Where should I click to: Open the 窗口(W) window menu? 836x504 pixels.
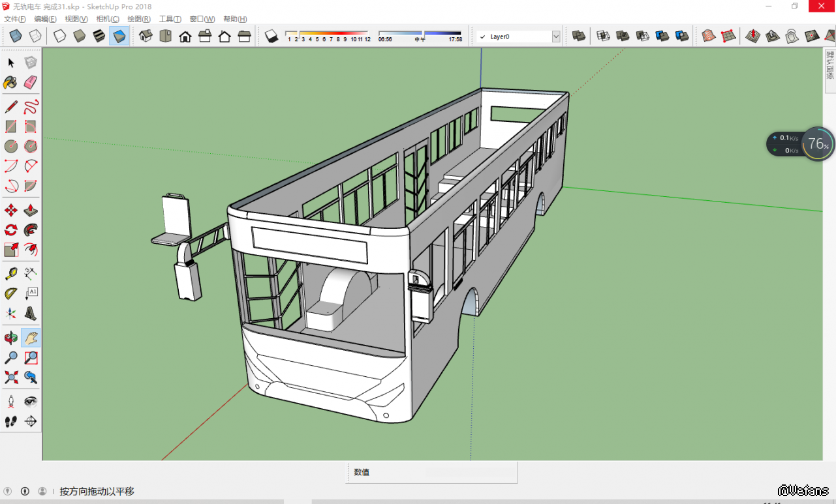click(202, 19)
